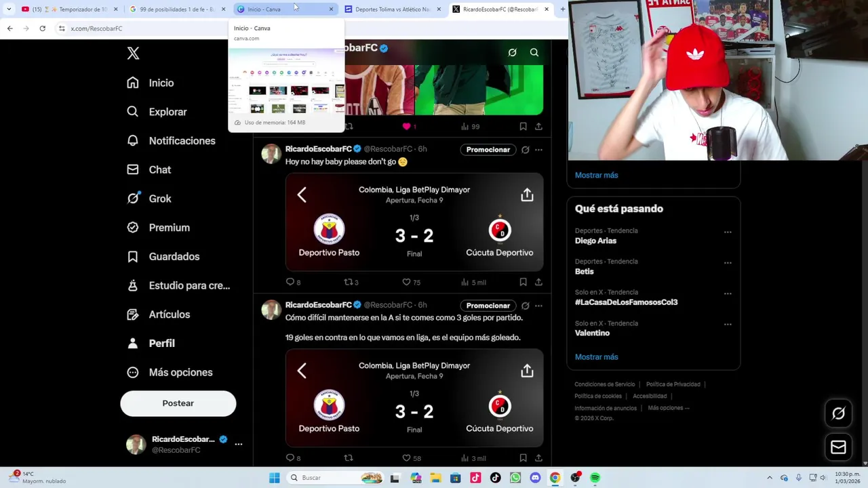Click back arrow on second Deportivo Pasto card
The height and width of the screenshot is (488, 868).
(x=302, y=371)
